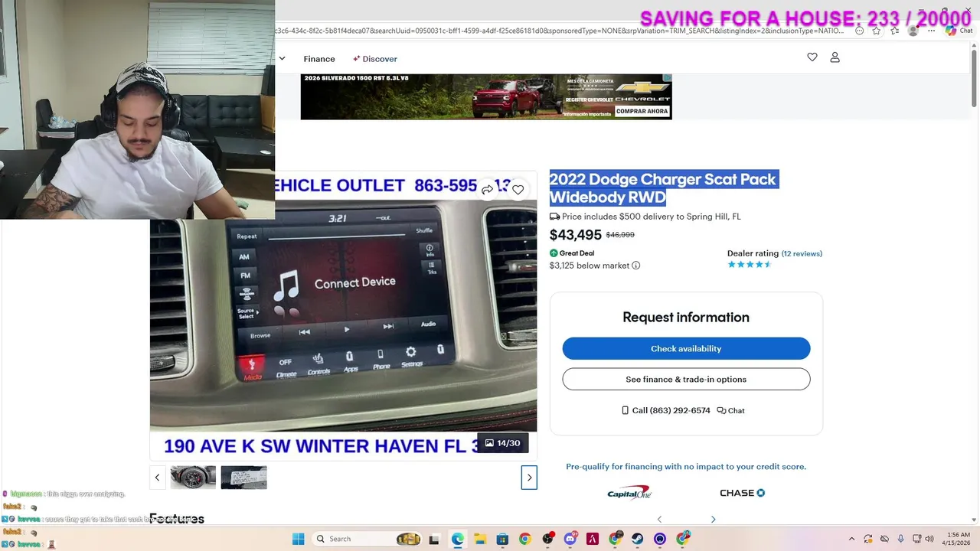Viewport: 980px width, 551px height.
Task: Open Microsoft Store from the taskbar
Action: click(502, 539)
